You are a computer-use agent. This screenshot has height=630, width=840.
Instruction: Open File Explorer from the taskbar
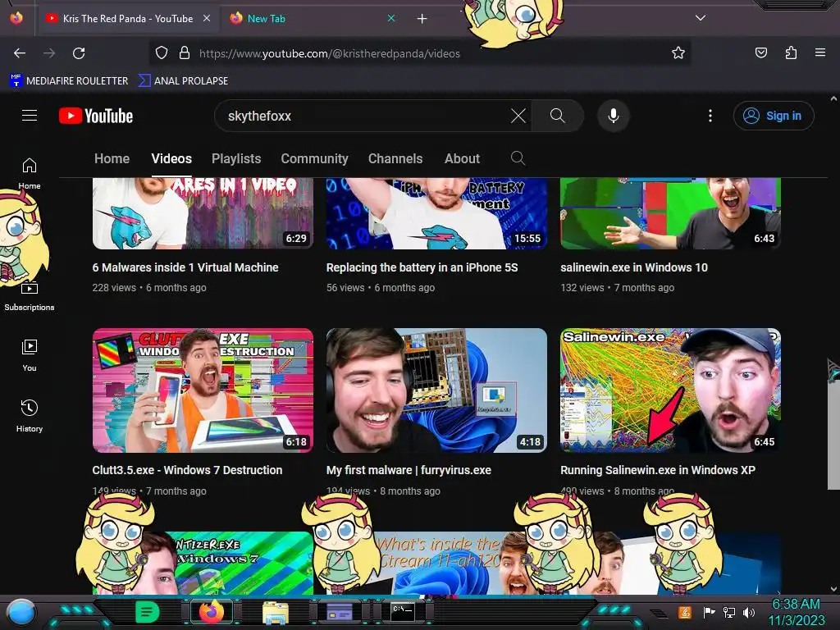pos(276,612)
